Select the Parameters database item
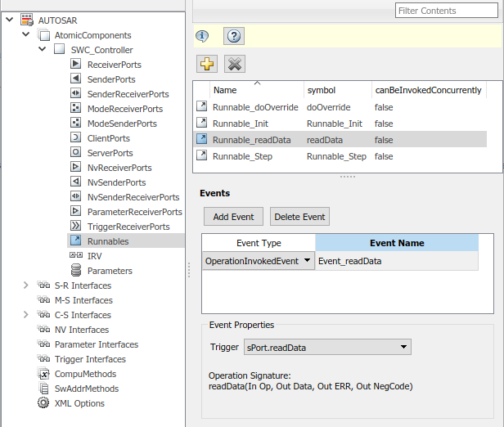504x427 pixels. pyautogui.click(x=109, y=271)
